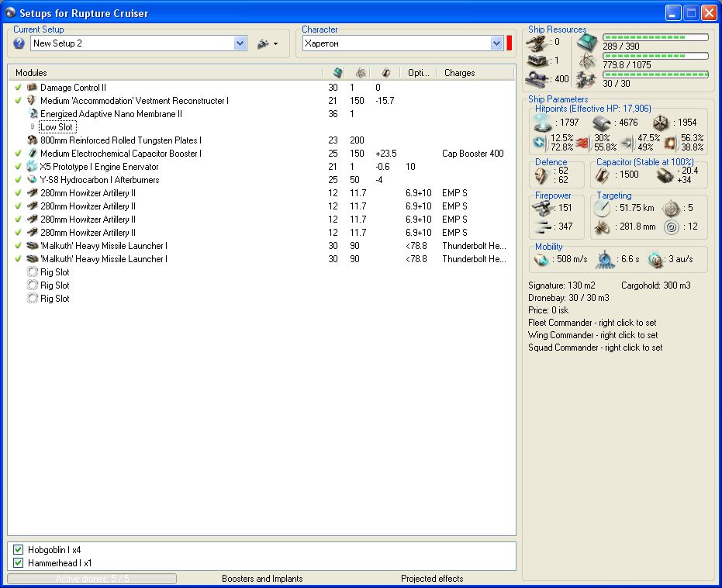Click the powergrid resource icon
The height and width of the screenshot is (588, 722).
(587, 61)
